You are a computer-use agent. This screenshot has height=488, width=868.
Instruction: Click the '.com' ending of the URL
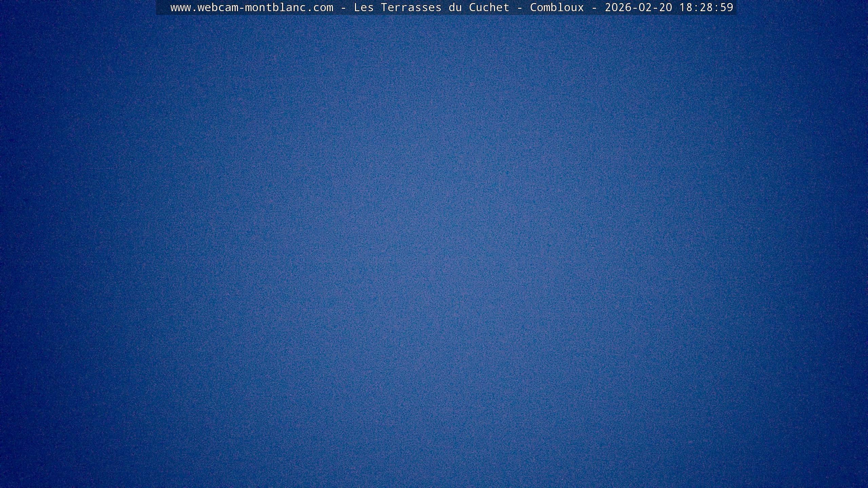[319, 7]
